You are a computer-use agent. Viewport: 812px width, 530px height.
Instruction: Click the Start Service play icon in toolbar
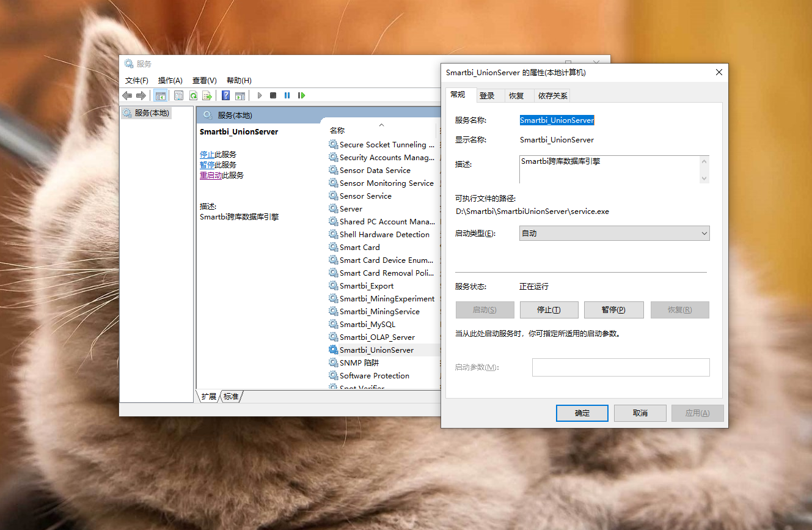coord(260,95)
